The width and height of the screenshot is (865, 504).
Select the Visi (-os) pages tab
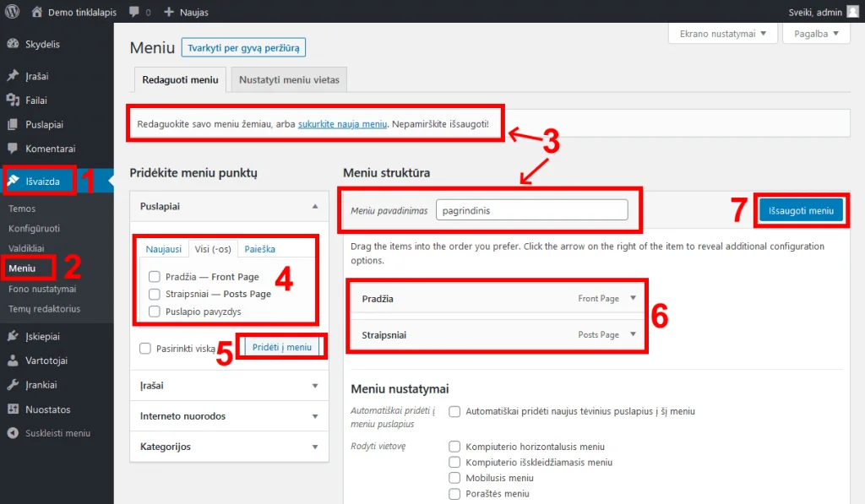pos(213,249)
